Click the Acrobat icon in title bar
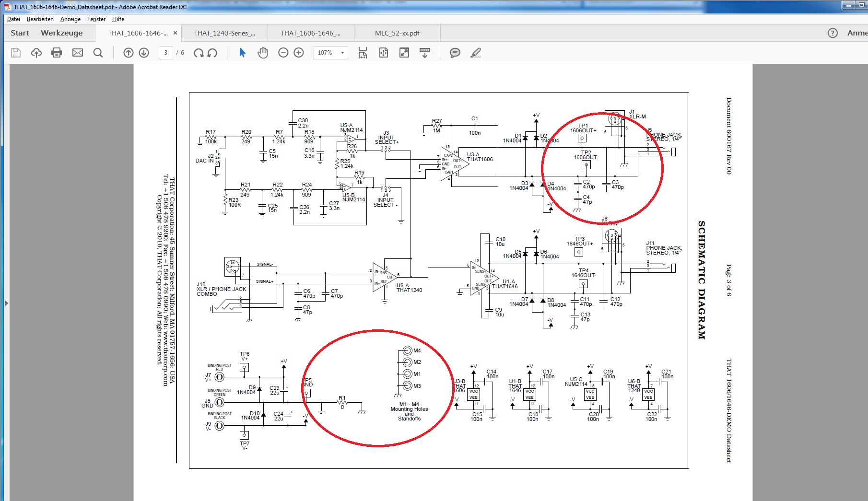Viewport: 868px width, 501px height. (x=7, y=7)
